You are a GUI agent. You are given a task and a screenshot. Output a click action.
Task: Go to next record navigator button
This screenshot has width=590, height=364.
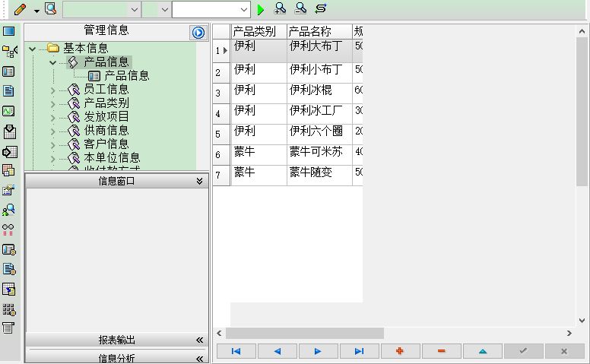[x=318, y=351]
